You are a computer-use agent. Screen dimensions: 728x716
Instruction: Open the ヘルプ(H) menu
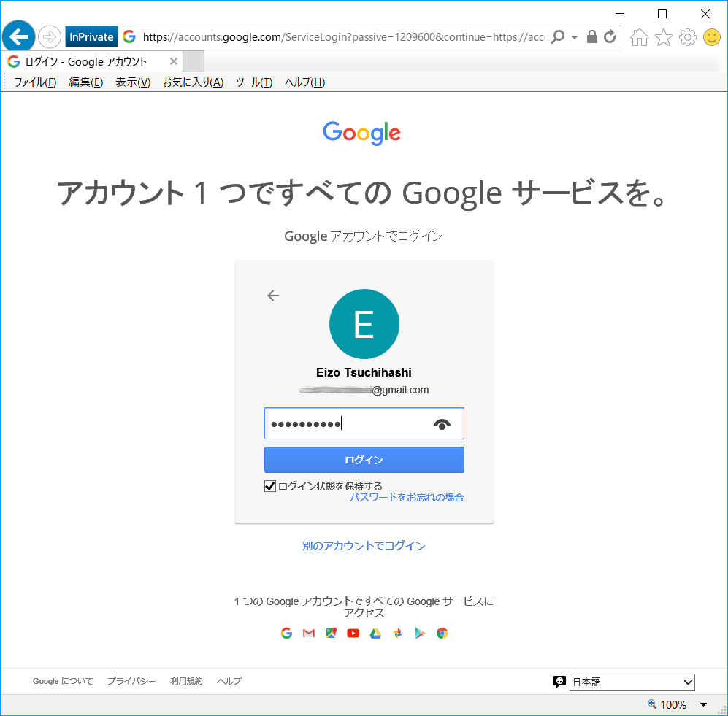[304, 82]
